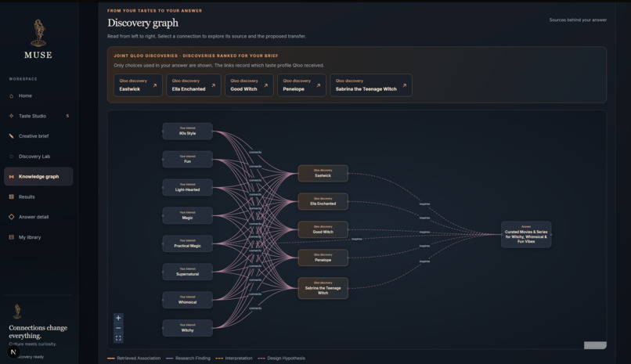Select the Fun interest node

pyautogui.click(x=188, y=159)
